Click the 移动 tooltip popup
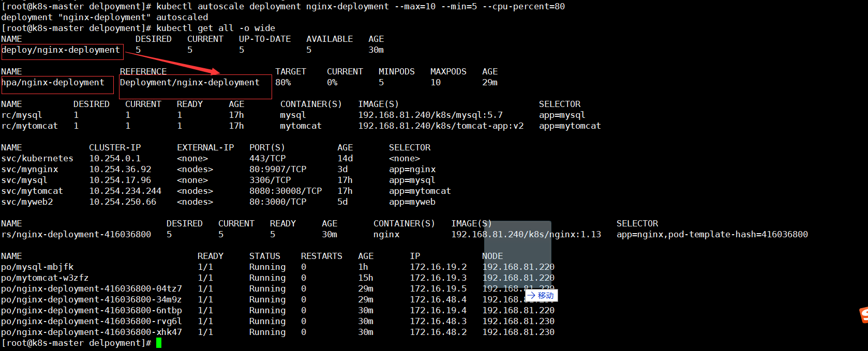This screenshot has width=868, height=351. coord(541,296)
